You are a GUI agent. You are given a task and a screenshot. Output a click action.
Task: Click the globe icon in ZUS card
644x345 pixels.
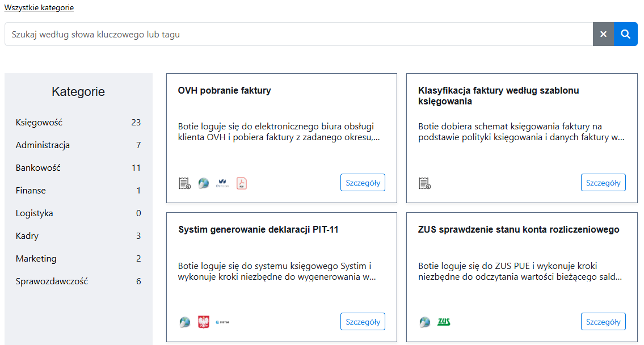424,322
